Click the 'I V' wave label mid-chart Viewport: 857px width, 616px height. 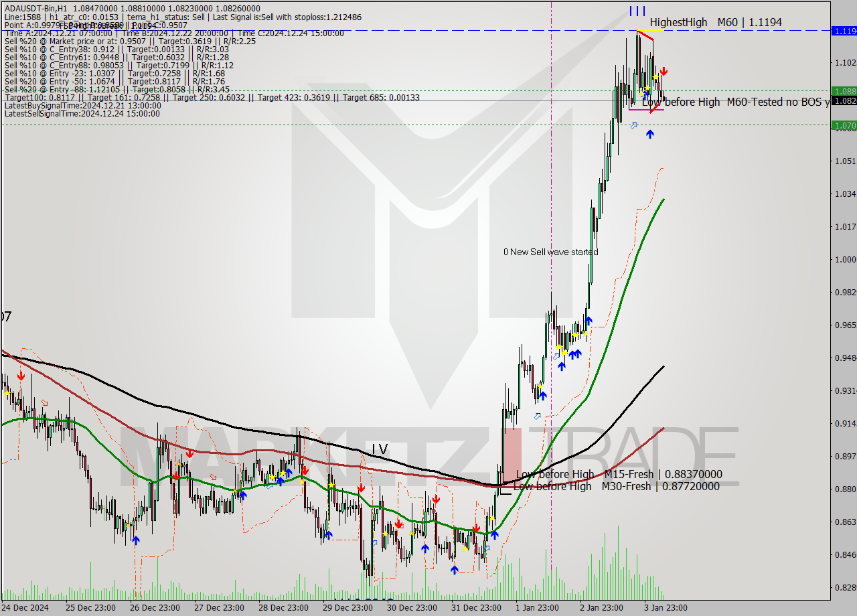click(380, 449)
